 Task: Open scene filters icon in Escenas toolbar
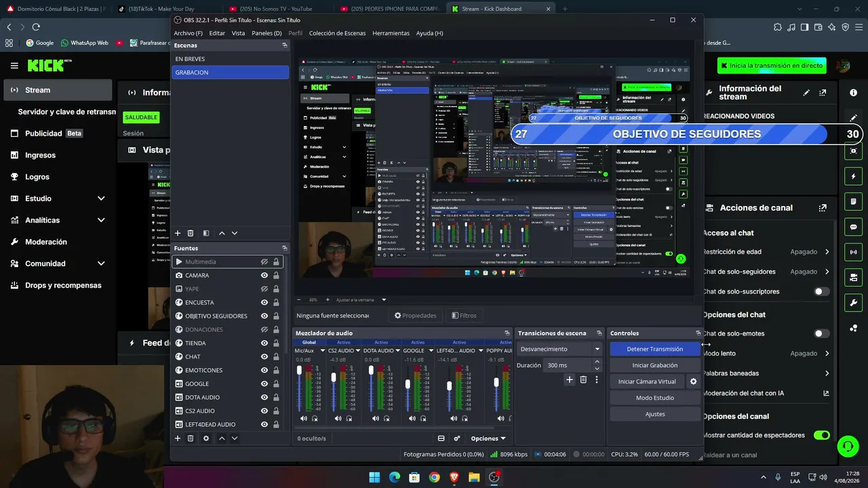pyautogui.click(x=206, y=233)
